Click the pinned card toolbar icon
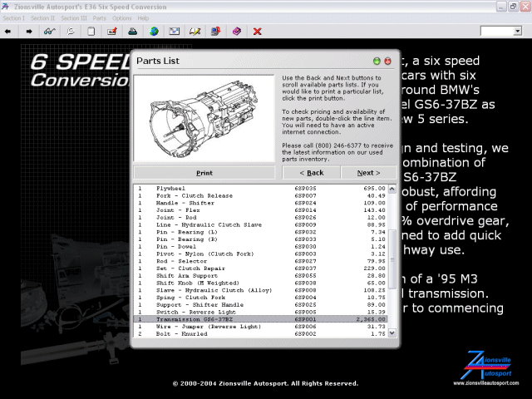The image size is (532, 399). click(112, 32)
